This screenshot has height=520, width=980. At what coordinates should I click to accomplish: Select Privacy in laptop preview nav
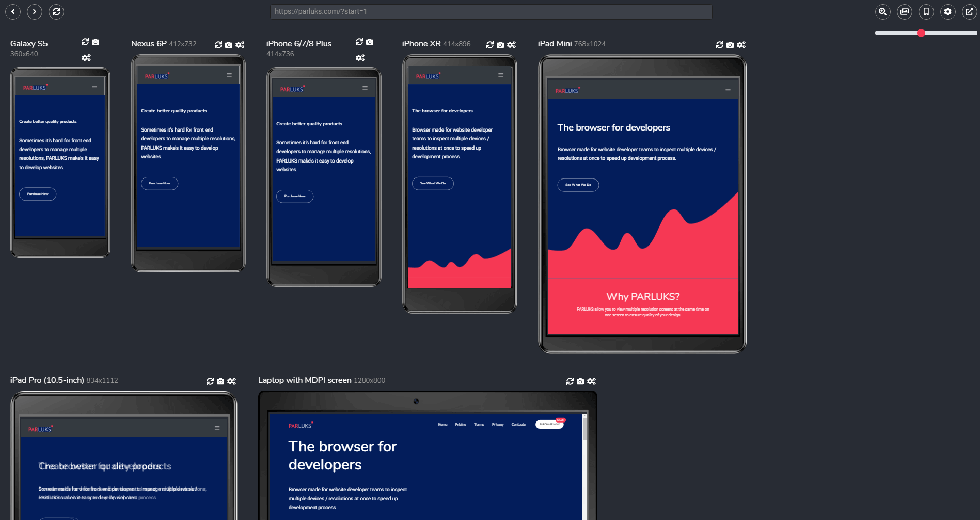tap(498, 425)
